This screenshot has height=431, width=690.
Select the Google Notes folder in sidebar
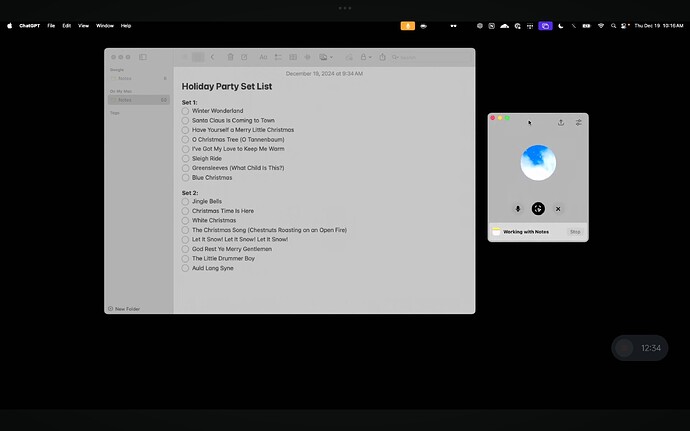point(139,78)
